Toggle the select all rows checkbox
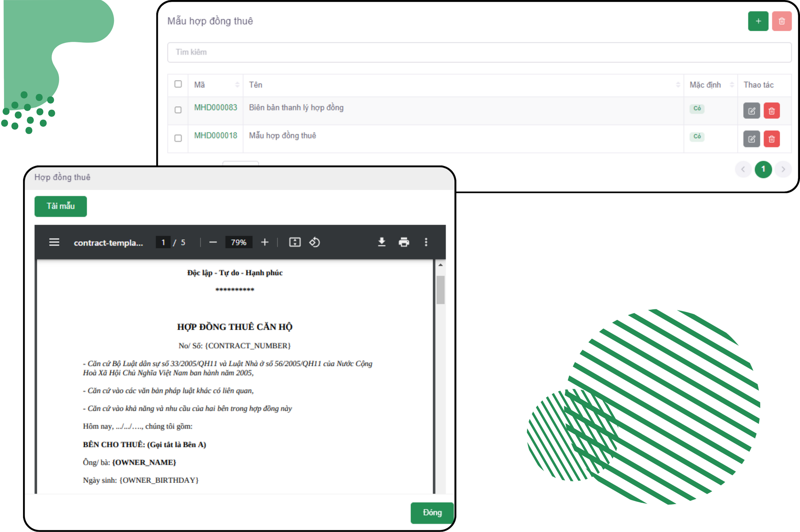 coord(178,84)
